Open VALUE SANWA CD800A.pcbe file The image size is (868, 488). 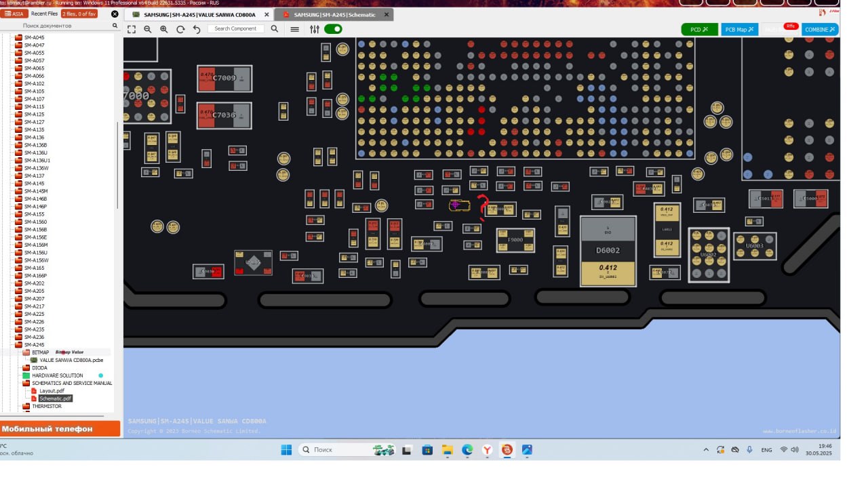click(66, 360)
